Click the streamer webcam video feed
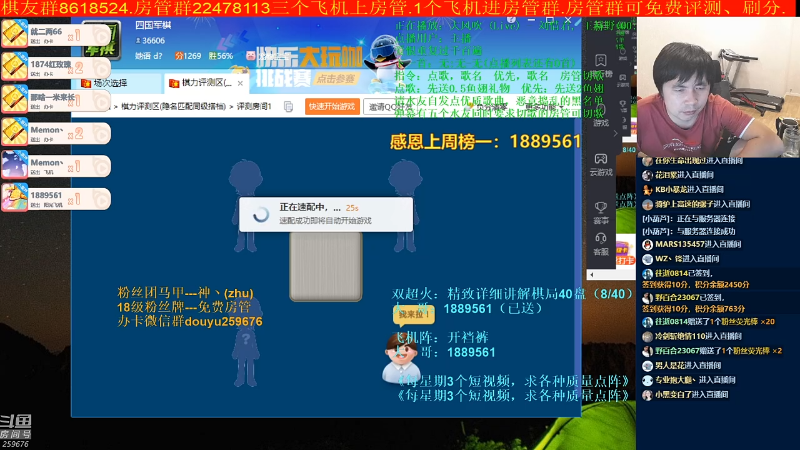The width and height of the screenshot is (800, 450). click(x=718, y=87)
